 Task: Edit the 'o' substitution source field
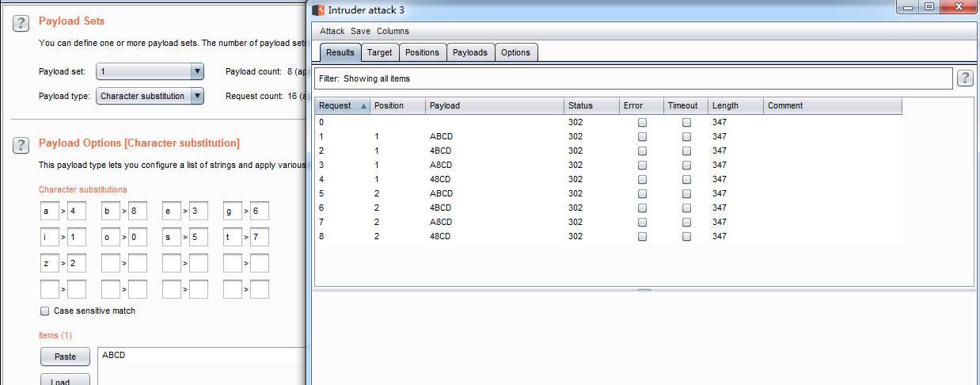pyautogui.click(x=111, y=237)
